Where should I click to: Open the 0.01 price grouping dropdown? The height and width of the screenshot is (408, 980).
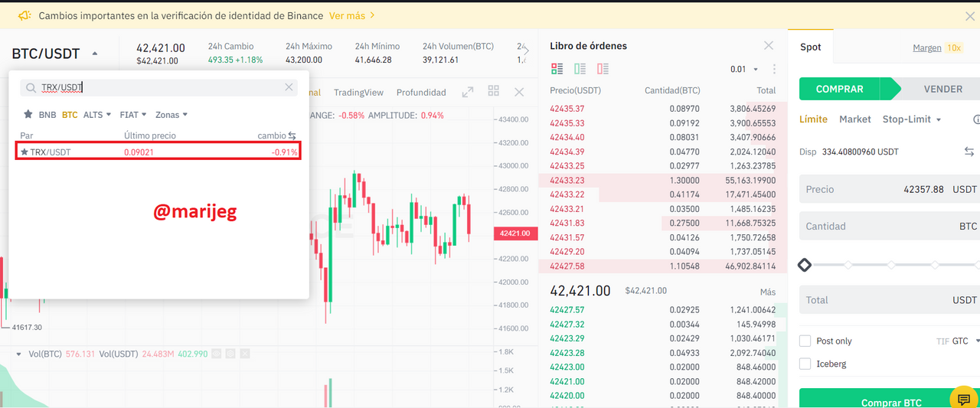[x=744, y=69]
